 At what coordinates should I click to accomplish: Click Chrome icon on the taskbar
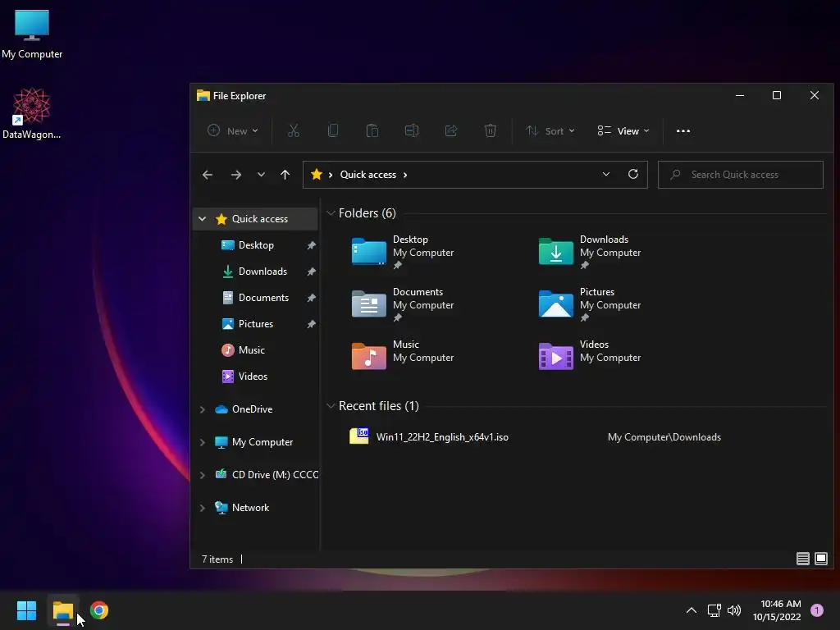[99, 610]
